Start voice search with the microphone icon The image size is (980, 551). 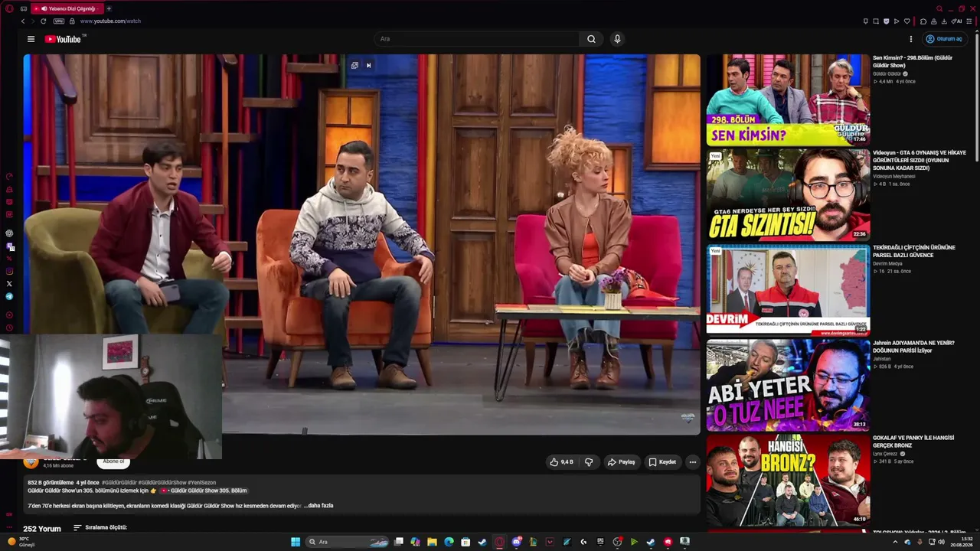pos(617,39)
